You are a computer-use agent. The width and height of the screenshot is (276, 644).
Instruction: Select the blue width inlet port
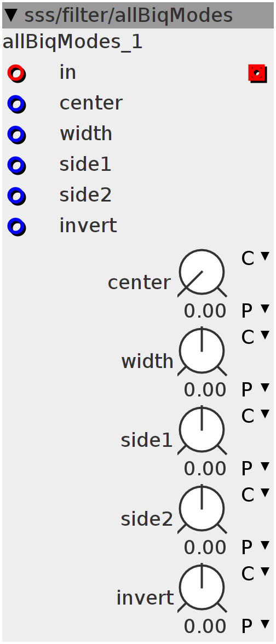tap(16, 135)
